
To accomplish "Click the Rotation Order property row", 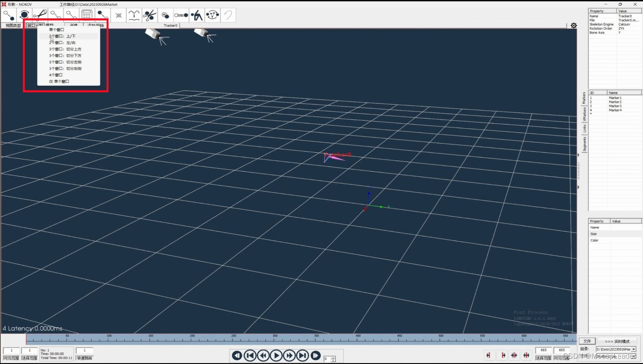I will point(615,28).
